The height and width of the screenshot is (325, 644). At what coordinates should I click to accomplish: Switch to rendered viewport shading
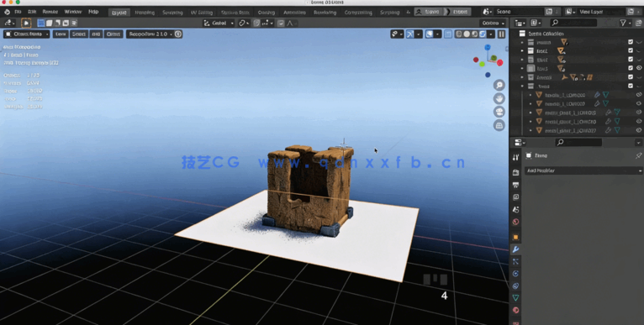483,34
